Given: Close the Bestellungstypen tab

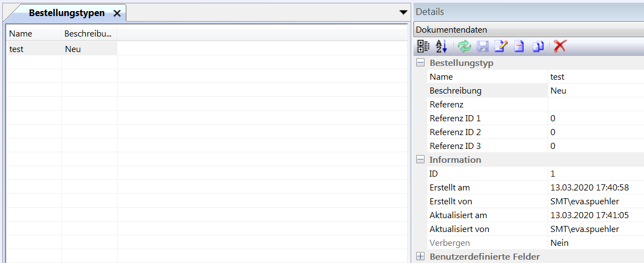Looking at the screenshot, I should point(117,13).
